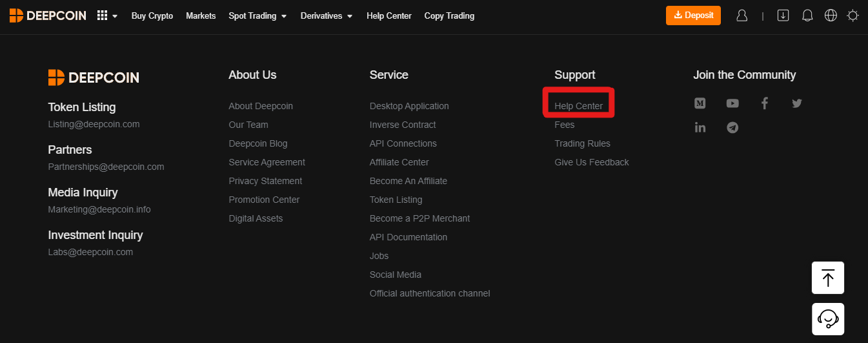This screenshot has height=343, width=868.
Task: Click the back-to-top arrow button
Action: coord(828,278)
